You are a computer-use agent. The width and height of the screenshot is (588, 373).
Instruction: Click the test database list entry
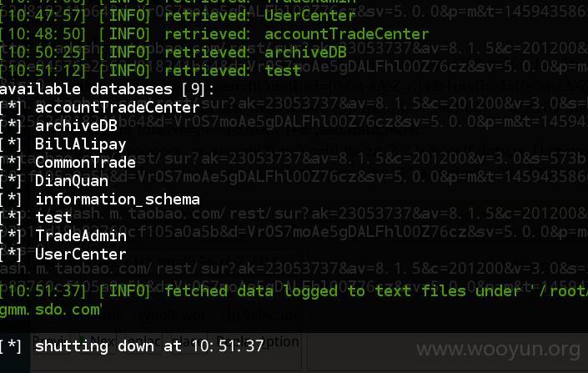coord(53,218)
